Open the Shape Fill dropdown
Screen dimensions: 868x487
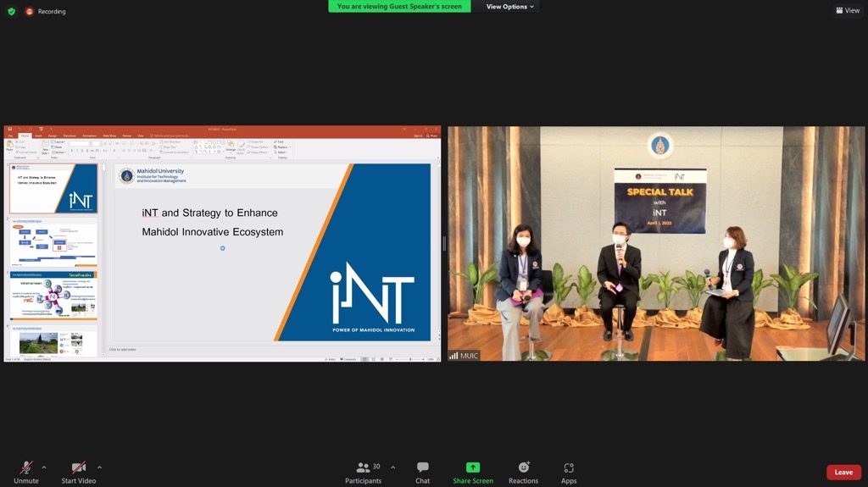click(x=256, y=141)
